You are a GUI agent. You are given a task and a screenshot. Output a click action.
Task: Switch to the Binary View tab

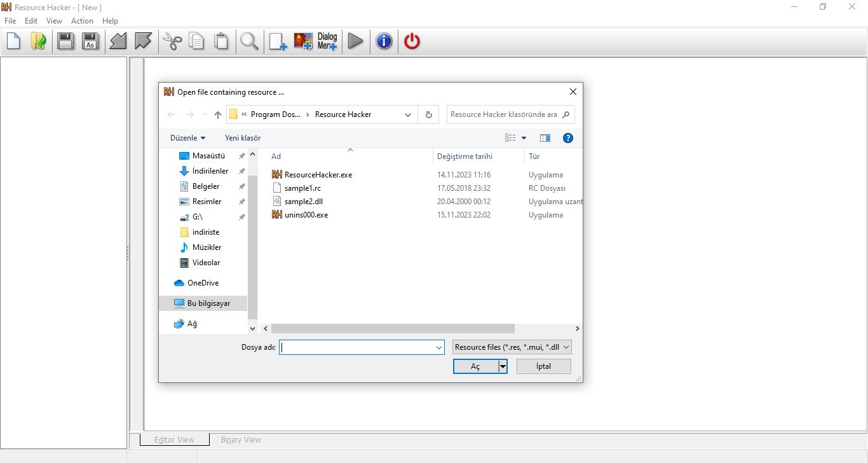241,439
